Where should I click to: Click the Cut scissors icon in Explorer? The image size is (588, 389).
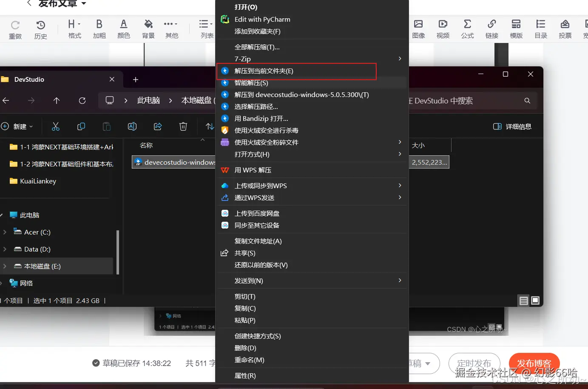pyautogui.click(x=56, y=126)
